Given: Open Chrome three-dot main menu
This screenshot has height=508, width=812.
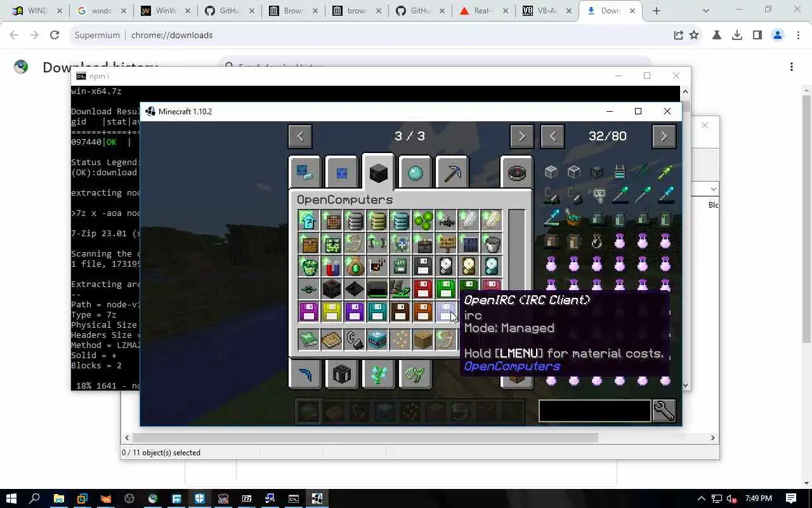Looking at the screenshot, I should [x=797, y=35].
